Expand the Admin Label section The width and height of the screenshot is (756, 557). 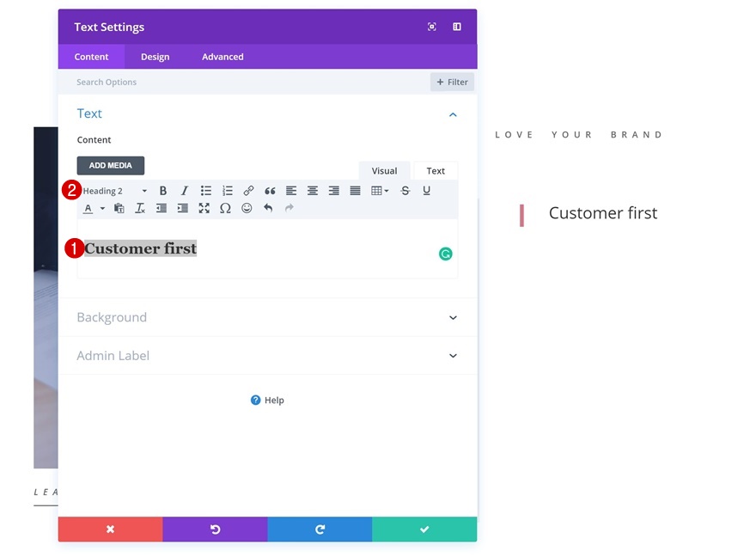[x=267, y=356]
